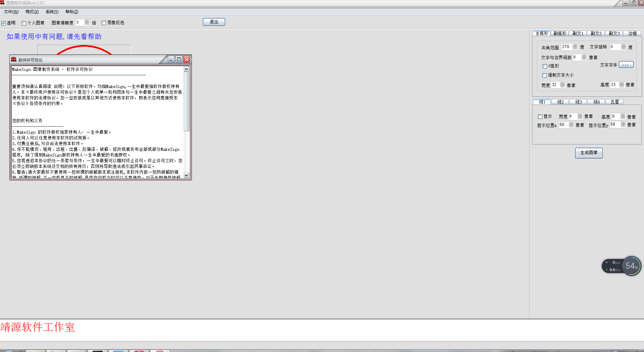Switch to the 副文1 tab

(x=578, y=33)
